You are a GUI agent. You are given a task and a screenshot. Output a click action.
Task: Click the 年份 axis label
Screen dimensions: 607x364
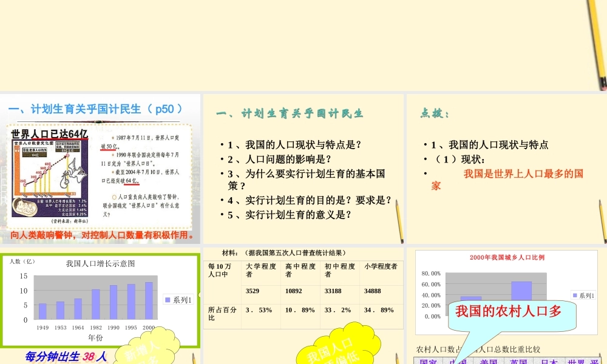tap(95, 338)
